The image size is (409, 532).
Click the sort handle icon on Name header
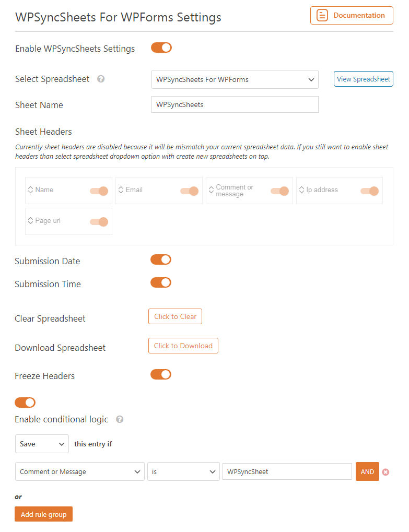coord(30,190)
